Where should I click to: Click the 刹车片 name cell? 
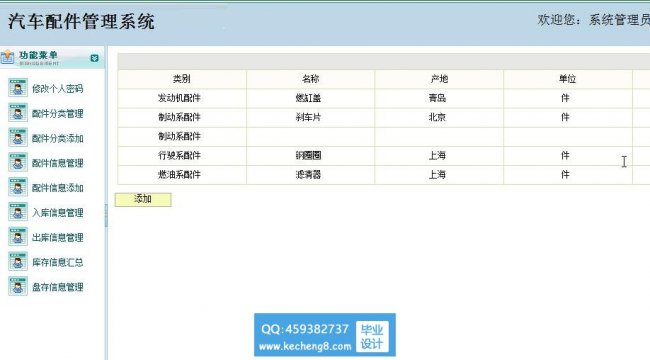(310, 117)
